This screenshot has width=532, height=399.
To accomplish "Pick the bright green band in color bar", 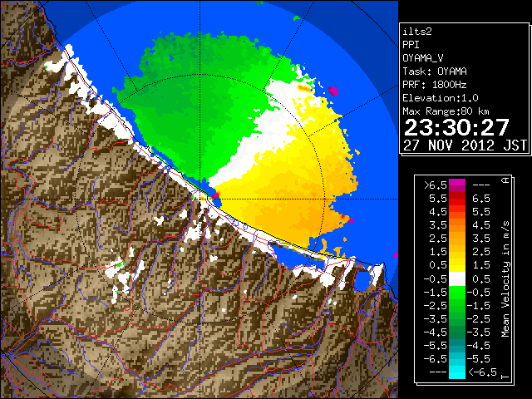I will [x=457, y=293].
